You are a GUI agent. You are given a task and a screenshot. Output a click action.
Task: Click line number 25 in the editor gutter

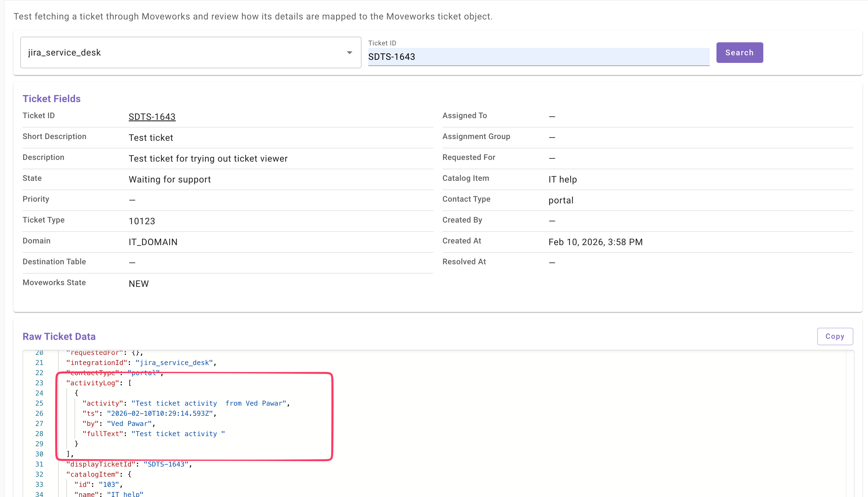click(x=39, y=403)
